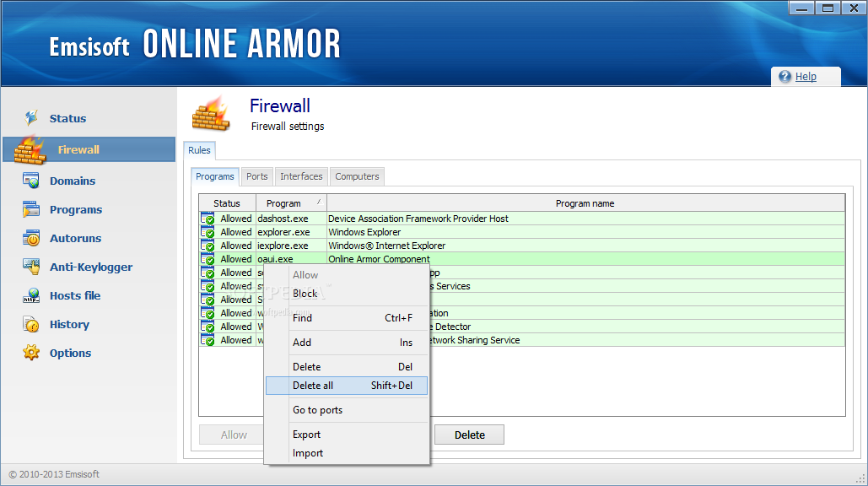Viewport: 868px width, 486px height.
Task: Click 'Online Armor Component' program name
Action: (379, 259)
